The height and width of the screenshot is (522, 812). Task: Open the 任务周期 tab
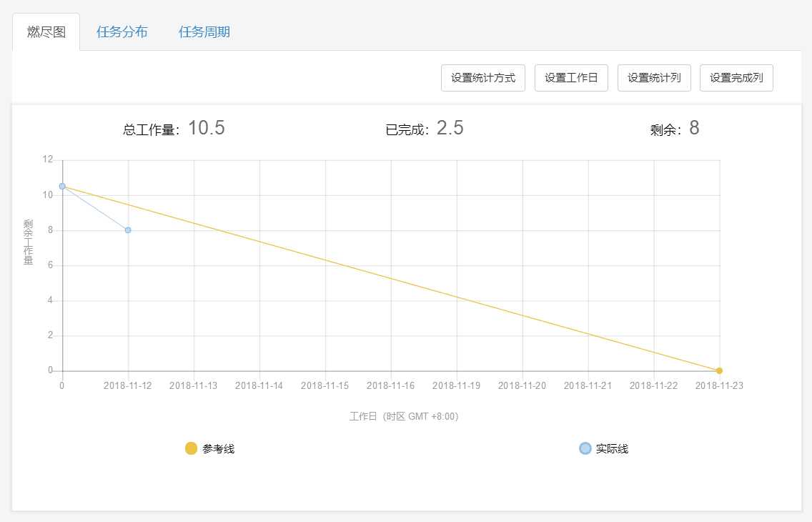click(x=204, y=32)
